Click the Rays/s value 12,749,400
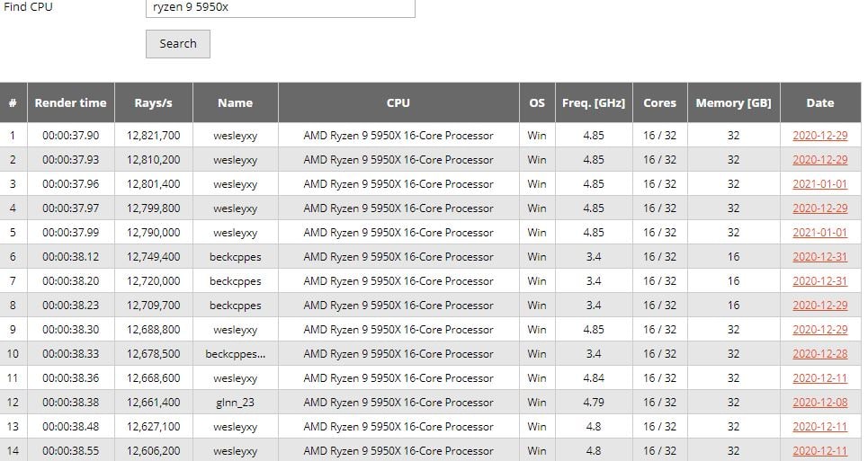This screenshot has width=868, height=461. pyautogui.click(x=153, y=257)
